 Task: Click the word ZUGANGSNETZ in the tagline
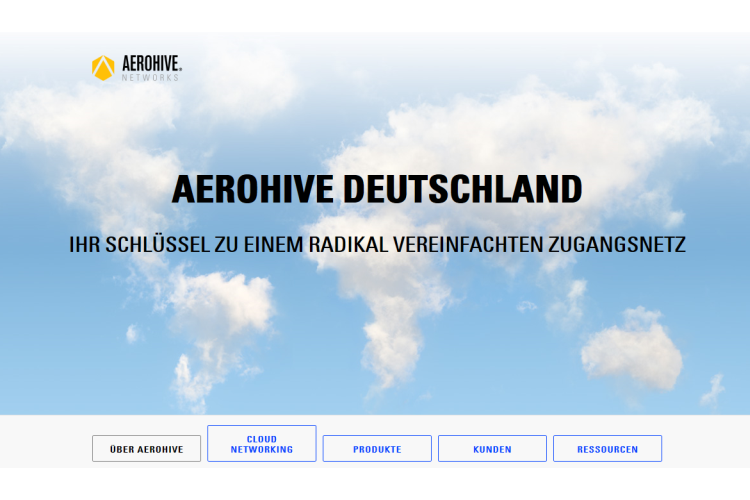point(617,244)
